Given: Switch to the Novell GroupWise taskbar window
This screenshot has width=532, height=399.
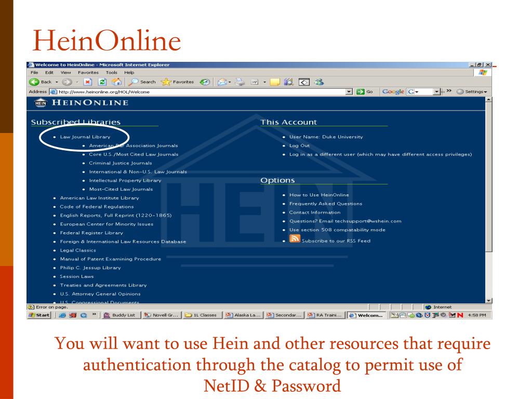Looking at the screenshot, I should click(x=162, y=315).
